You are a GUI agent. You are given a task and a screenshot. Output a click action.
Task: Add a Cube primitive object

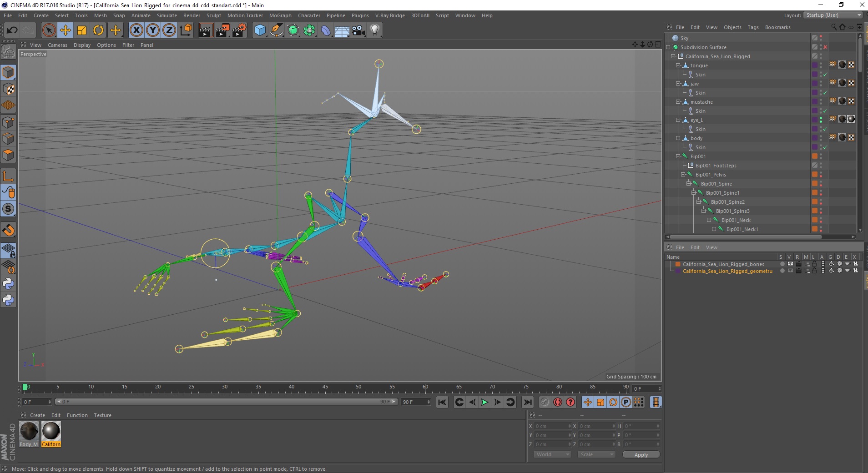click(260, 30)
